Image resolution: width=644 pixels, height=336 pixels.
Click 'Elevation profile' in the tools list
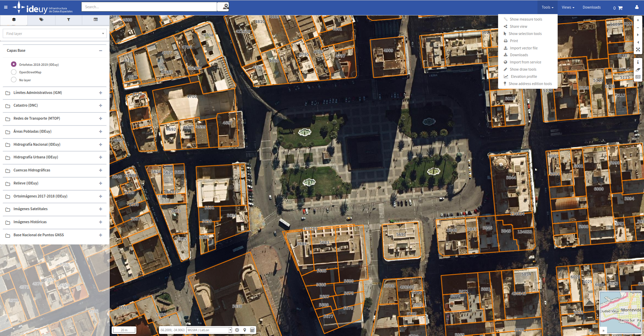pyautogui.click(x=524, y=77)
